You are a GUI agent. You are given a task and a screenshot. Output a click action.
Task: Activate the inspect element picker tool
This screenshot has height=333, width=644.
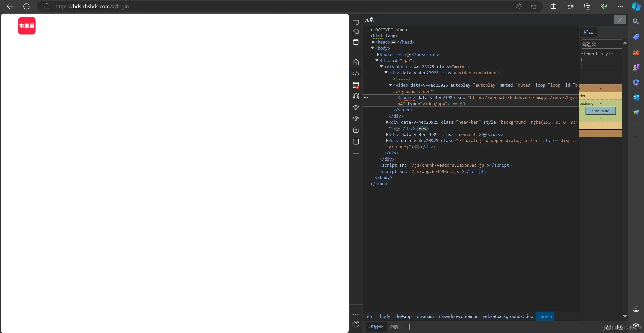[x=356, y=23]
